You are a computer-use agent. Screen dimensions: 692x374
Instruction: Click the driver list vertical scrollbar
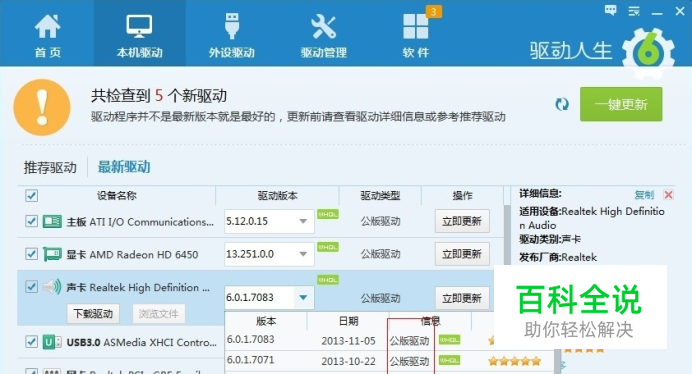[x=507, y=234]
